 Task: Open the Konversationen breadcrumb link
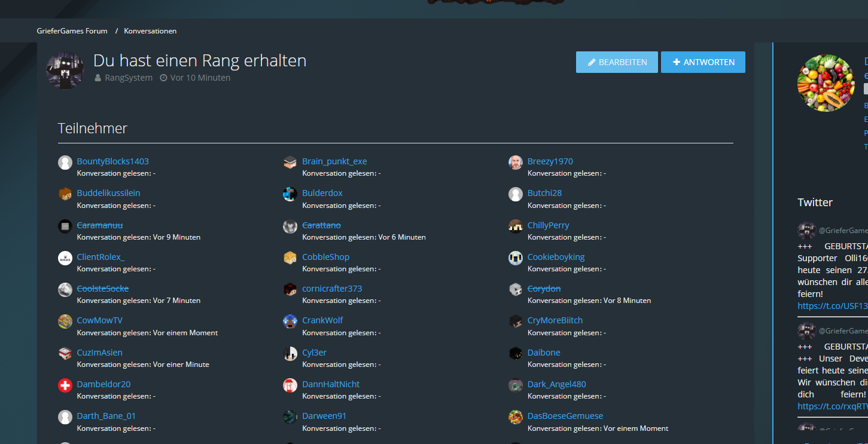pyautogui.click(x=150, y=30)
